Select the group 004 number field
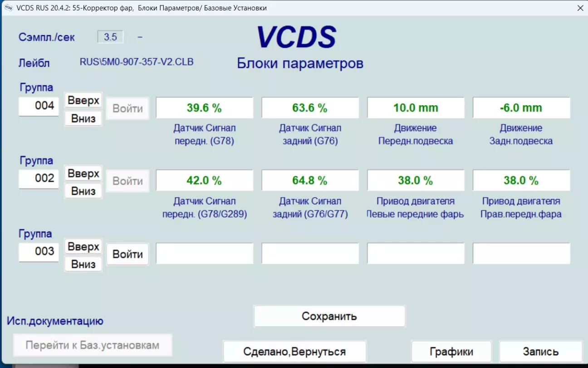This screenshot has width=588, height=368. point(39,106)
